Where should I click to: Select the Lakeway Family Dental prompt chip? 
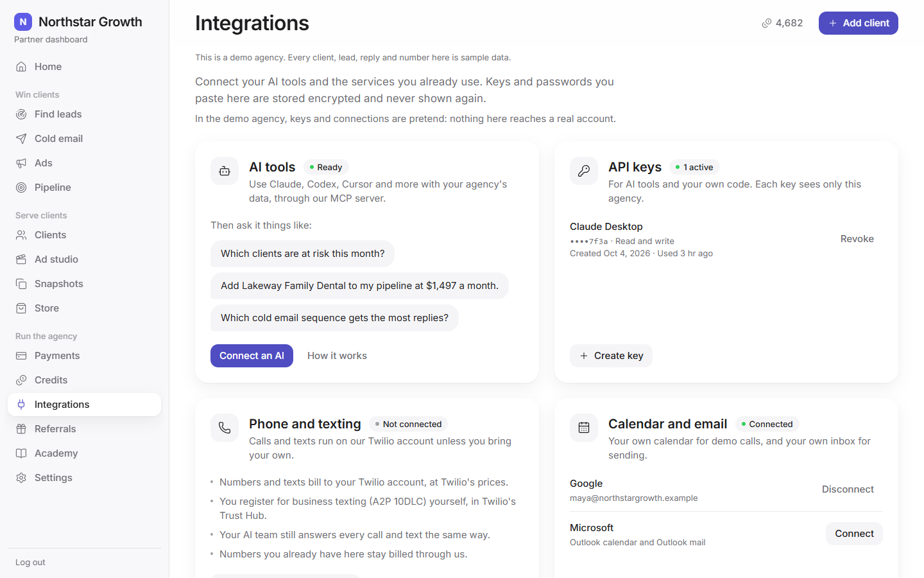[359, 286]
